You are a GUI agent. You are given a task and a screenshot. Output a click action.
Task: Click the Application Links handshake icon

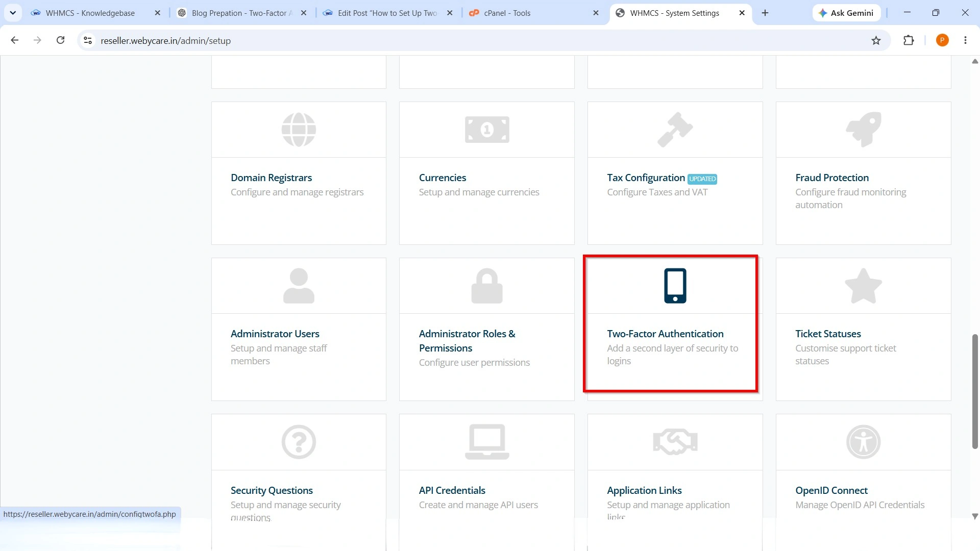coord(675,442)
